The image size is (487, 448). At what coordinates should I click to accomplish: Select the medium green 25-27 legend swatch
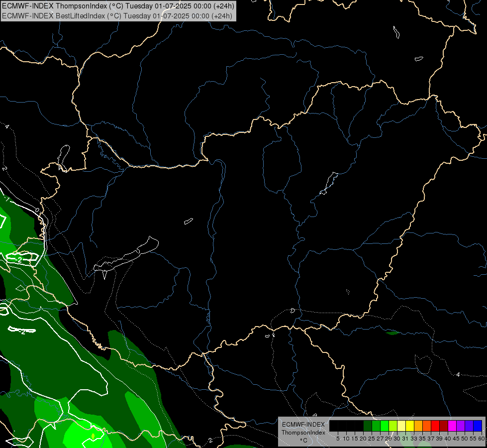(x=376, y=426)
